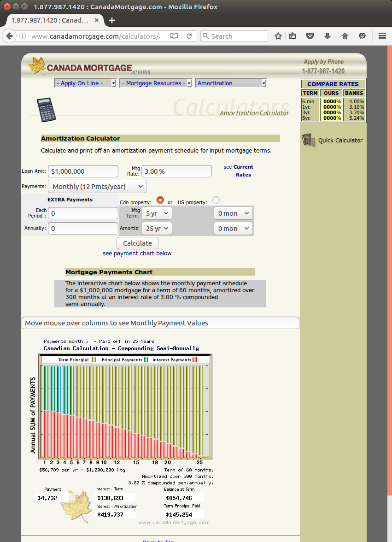The height and width of the screenshot is (542, 392).
Task: Follow see payment chart below link
Action: tap(137, 253)
